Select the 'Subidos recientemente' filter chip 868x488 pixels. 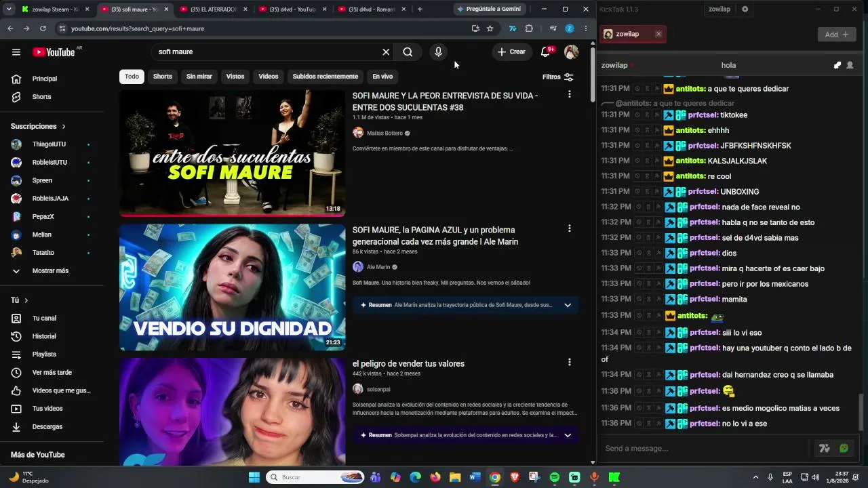[x=325, y=77]
